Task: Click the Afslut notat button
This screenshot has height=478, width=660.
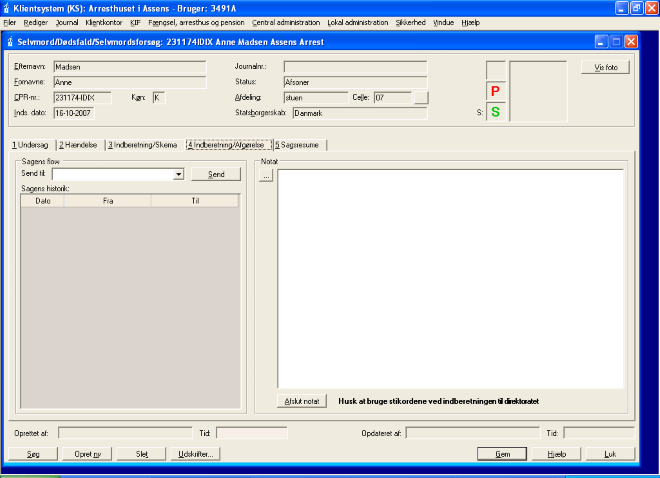Action: tap(302, 401)
